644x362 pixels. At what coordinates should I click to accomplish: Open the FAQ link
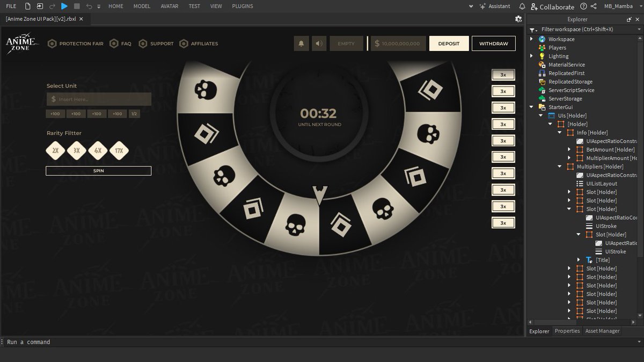(120, 44)
